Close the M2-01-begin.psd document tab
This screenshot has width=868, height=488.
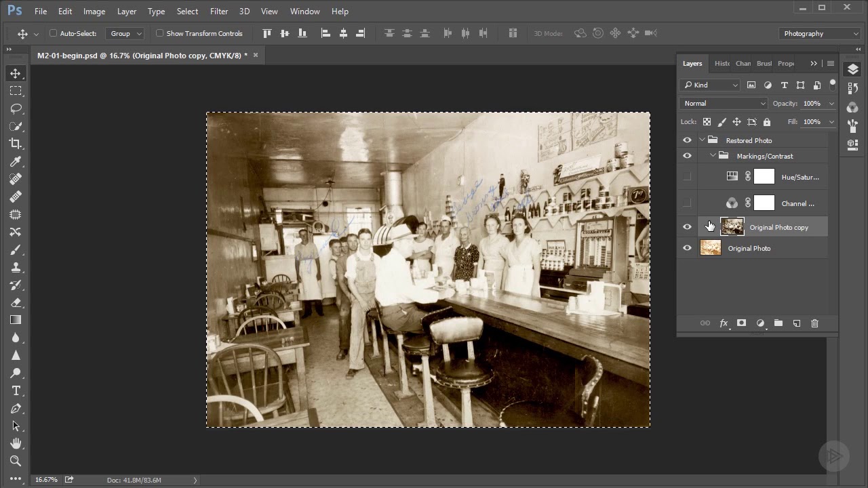[256, 55]
